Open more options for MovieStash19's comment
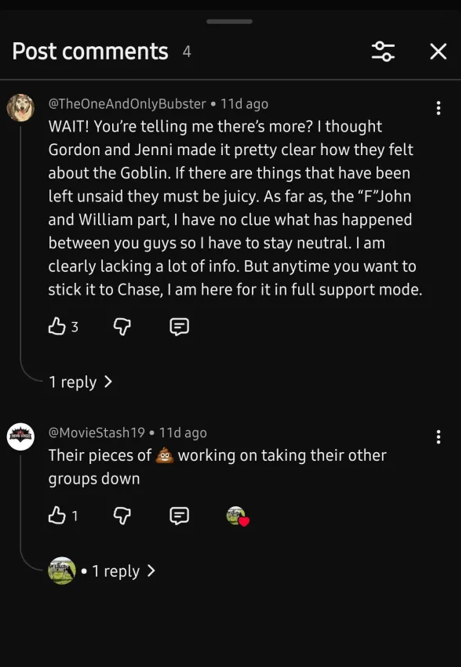 (x=438, y=437)
